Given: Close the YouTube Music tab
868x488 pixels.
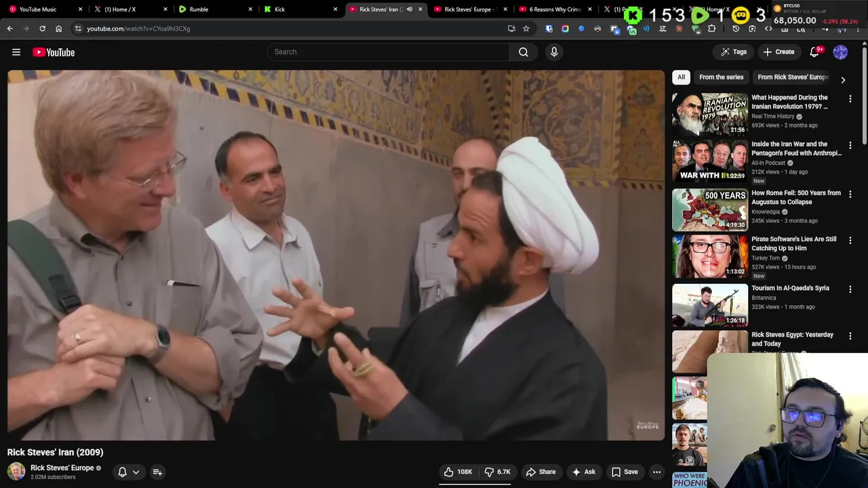Looking at the screenshot, I should coord(81,9).
